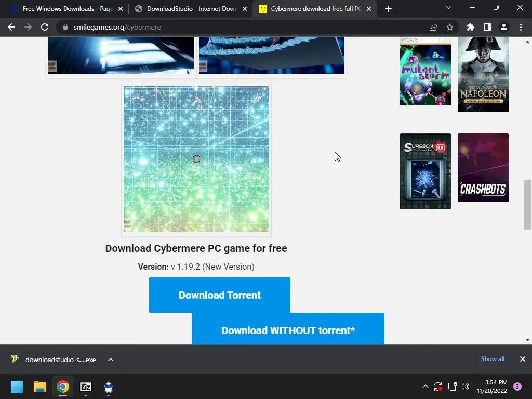The width and height of the screenshot is (532, 399).
Task: Click the Download Torrent button
Action: [220, 295]
